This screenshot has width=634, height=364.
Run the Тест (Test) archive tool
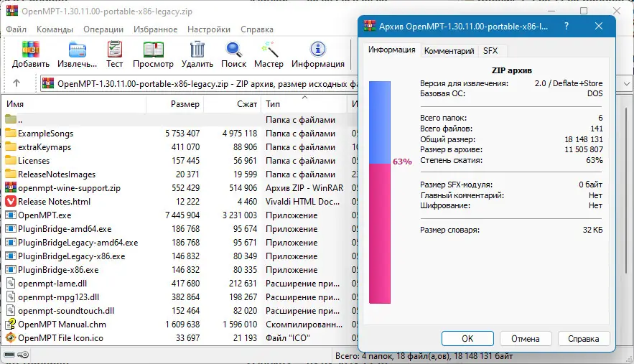pos(114,50)
